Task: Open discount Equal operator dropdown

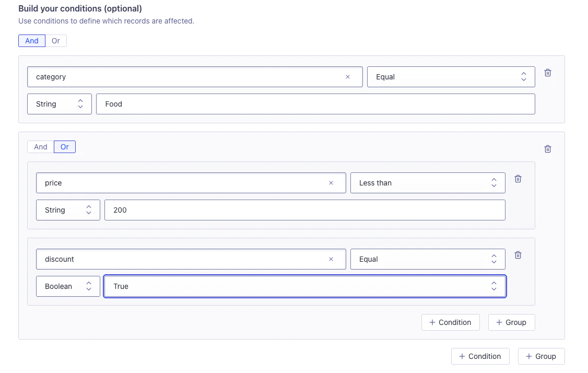Action: point(428,259)
